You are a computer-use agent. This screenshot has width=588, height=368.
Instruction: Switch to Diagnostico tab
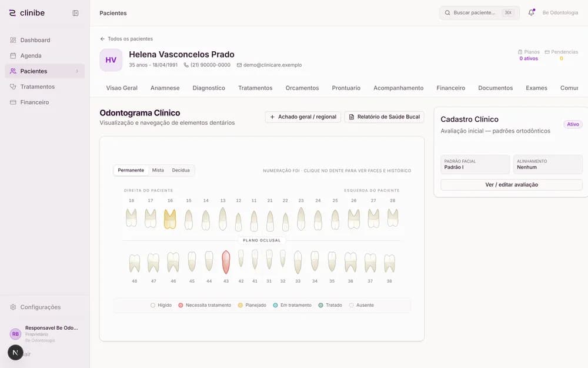click(x=209, y=88)
